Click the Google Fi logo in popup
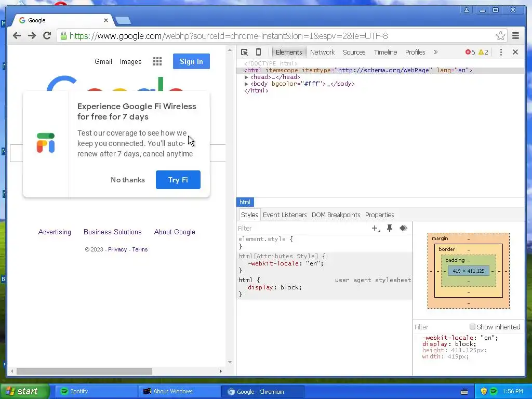532x399 pixels. [x=46, y=143]
